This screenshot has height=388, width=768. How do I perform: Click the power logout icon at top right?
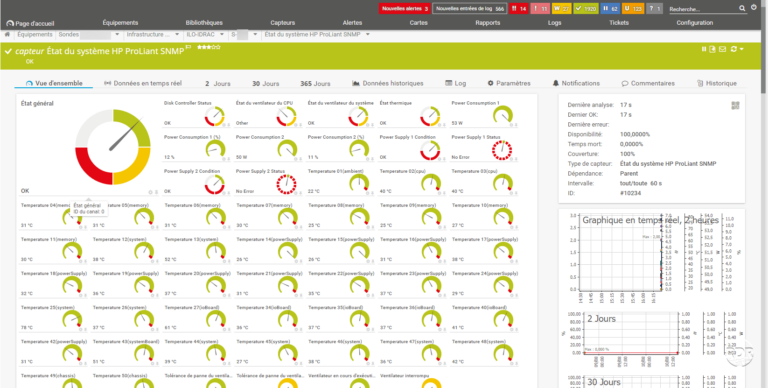754,7
